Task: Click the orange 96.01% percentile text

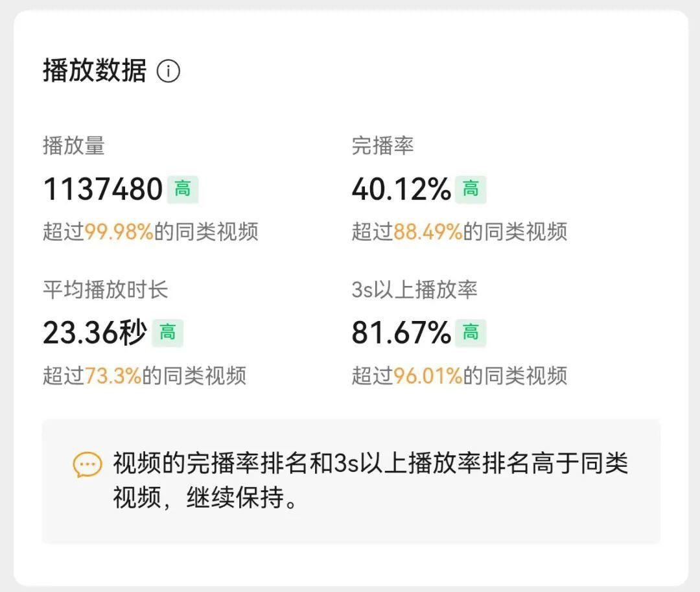Action: [x=428, y=375]
